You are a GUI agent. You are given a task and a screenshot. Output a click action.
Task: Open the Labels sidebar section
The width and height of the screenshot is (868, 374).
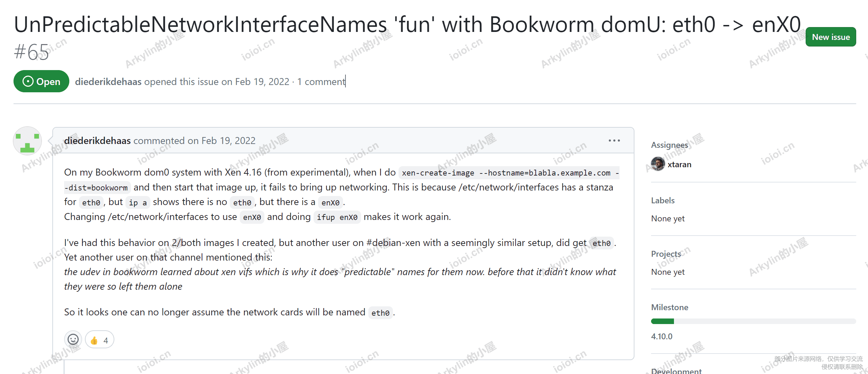[x=663, y=201]
